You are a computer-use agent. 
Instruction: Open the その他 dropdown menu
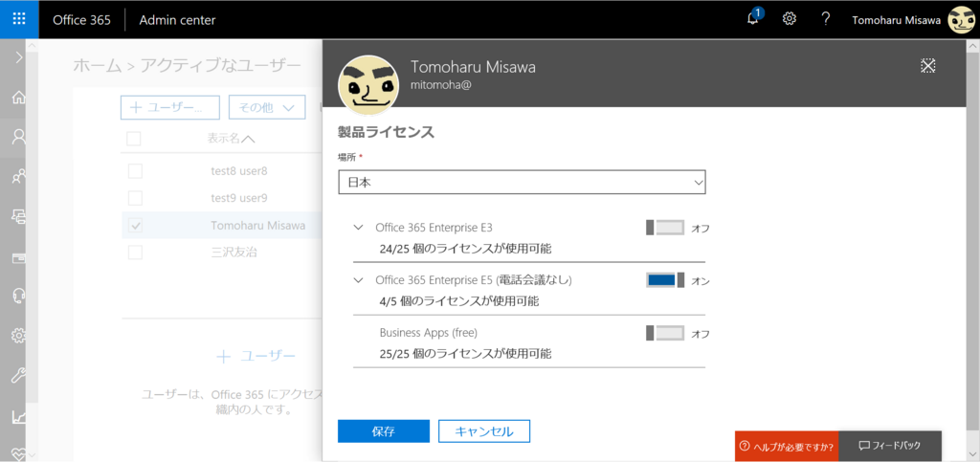tap(267, 107)
